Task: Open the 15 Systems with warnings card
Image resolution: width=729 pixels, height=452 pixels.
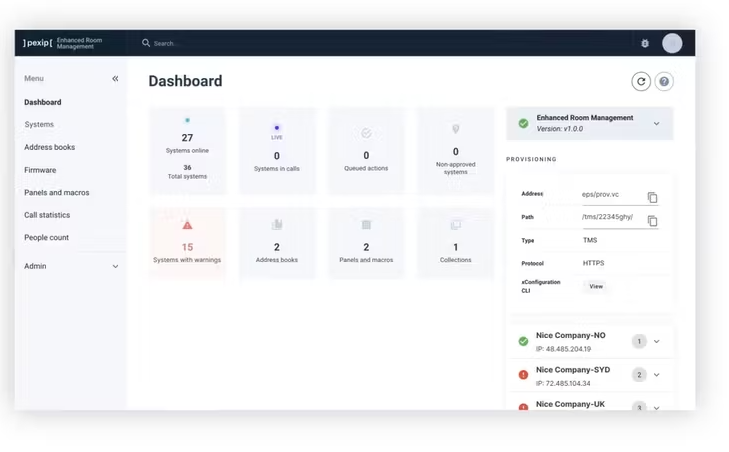Action: [x=187, y=243]
